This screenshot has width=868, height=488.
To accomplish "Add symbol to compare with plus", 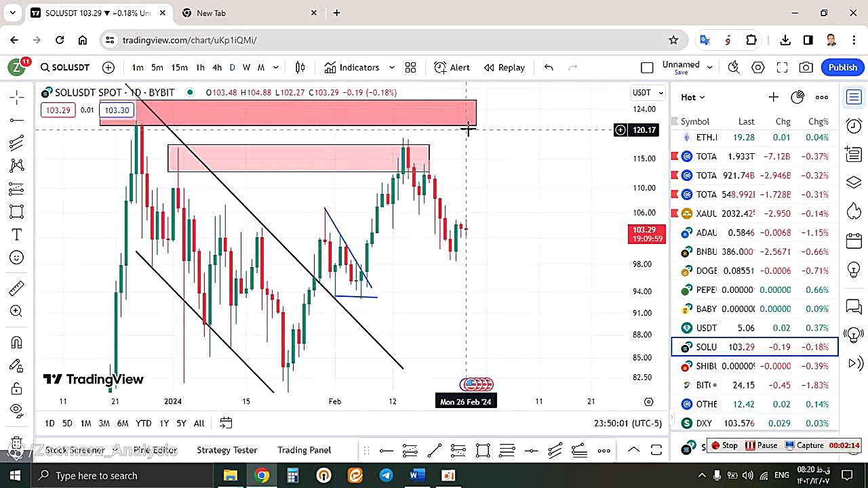I will [108, 67].
